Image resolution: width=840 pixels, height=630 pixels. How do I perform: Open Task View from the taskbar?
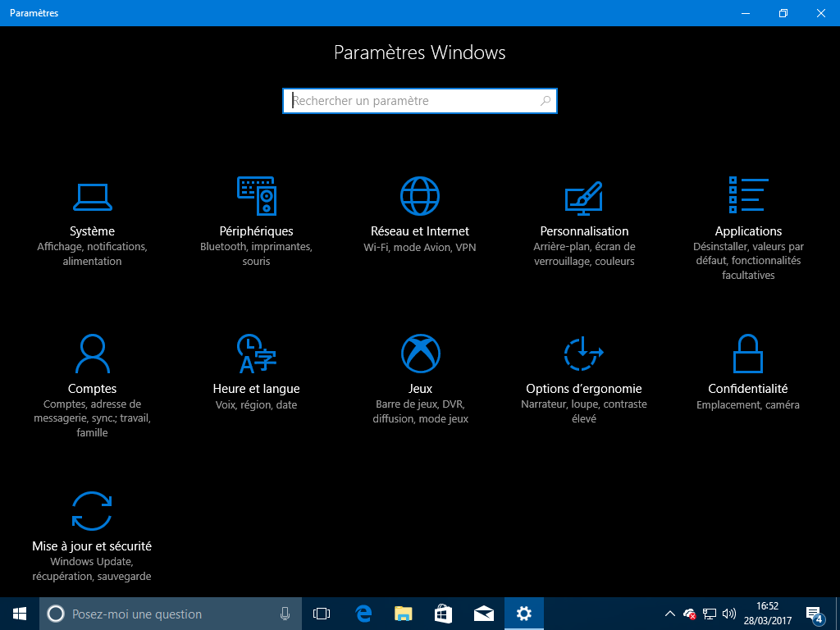click(x=322, y=614)
